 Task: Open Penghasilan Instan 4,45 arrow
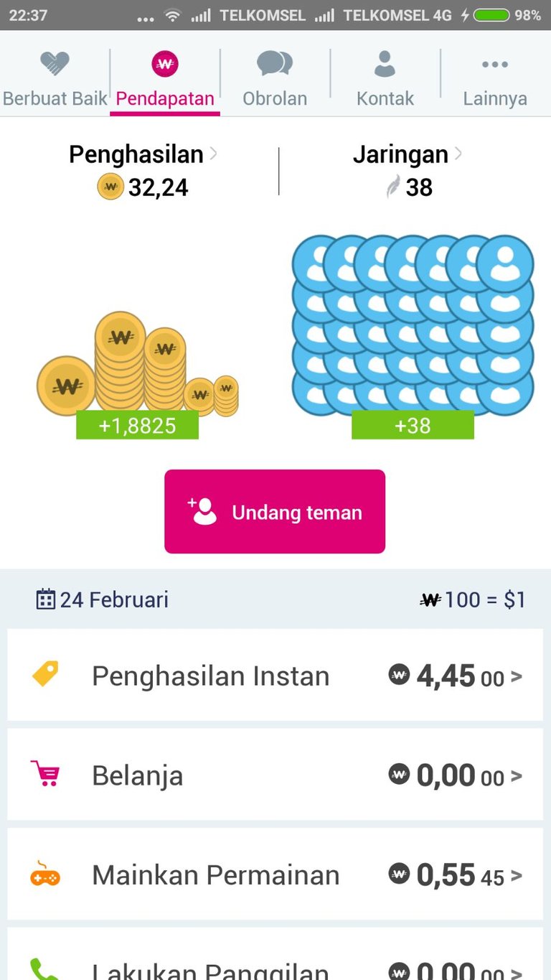[517, 676]
